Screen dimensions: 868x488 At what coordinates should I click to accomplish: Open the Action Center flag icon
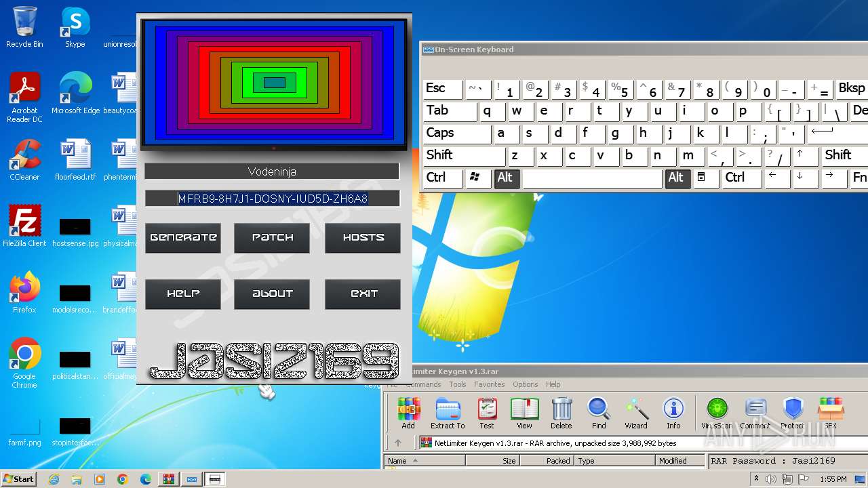pyautogui.click(x=803, y=479)
